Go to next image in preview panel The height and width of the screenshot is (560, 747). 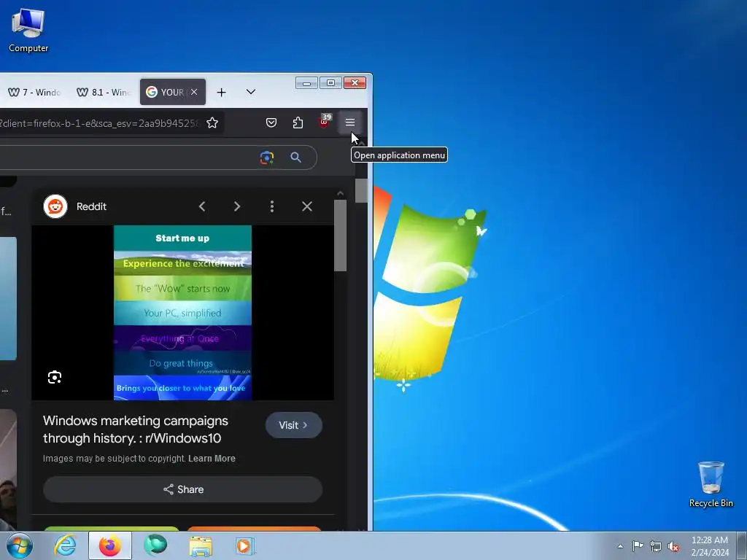237,206
